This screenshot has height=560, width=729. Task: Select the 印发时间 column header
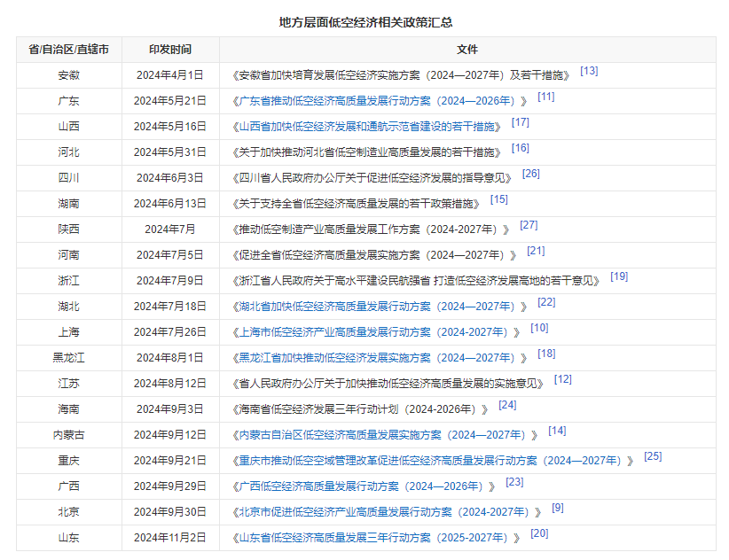coord(170,50)
